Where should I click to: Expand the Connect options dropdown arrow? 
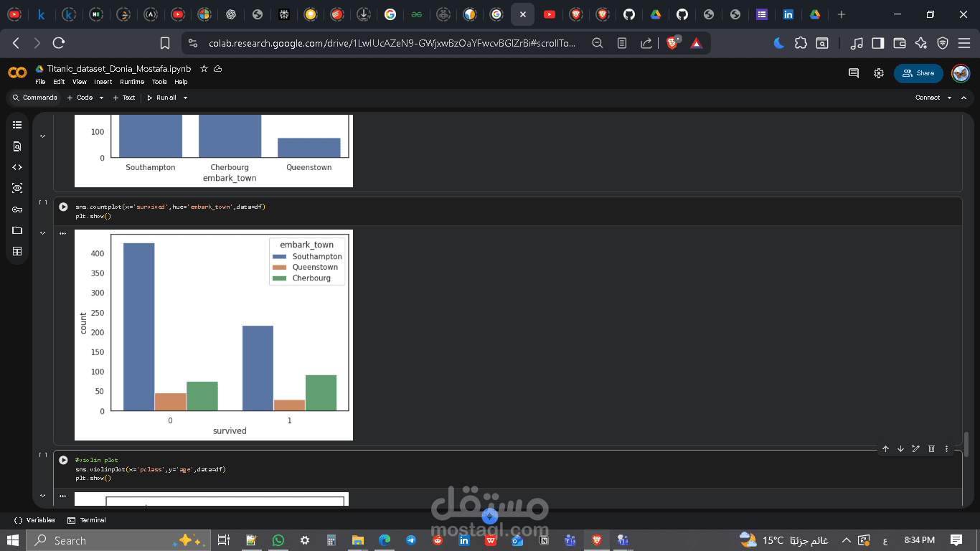click(x=949, y=98)
